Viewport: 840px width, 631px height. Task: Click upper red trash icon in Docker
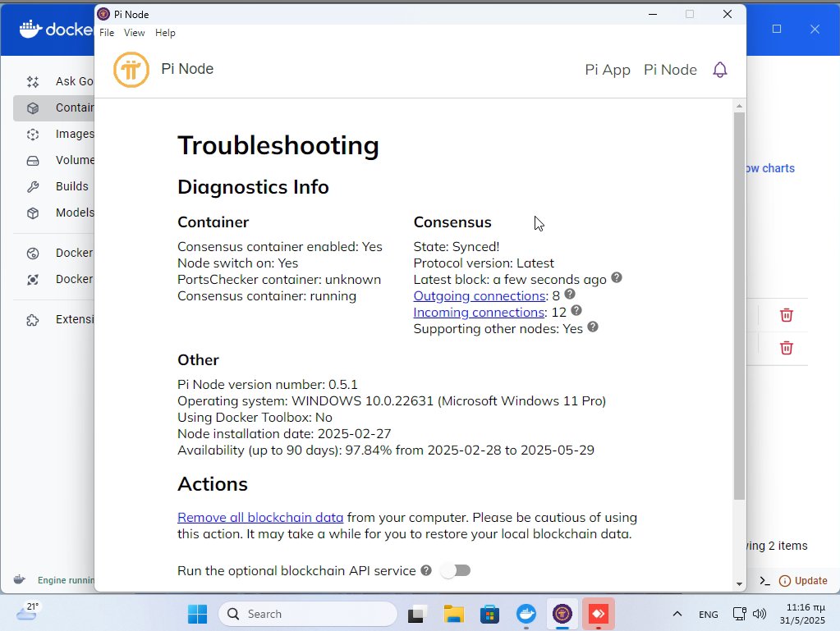[787, 315]
